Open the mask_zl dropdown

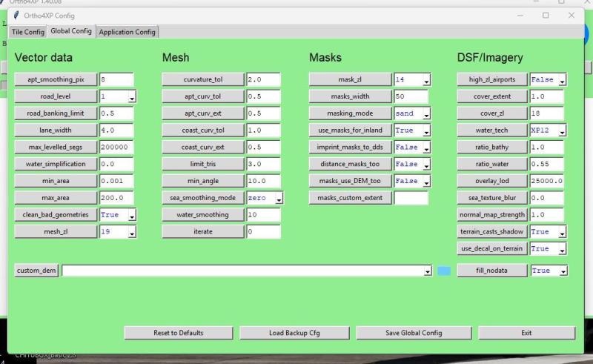(426, 81)
